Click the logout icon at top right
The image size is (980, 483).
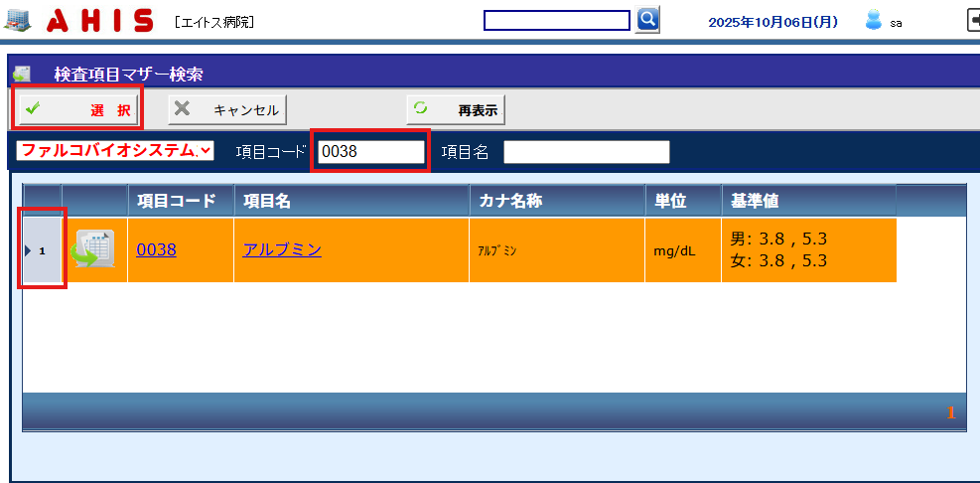(x=973, y=20)
